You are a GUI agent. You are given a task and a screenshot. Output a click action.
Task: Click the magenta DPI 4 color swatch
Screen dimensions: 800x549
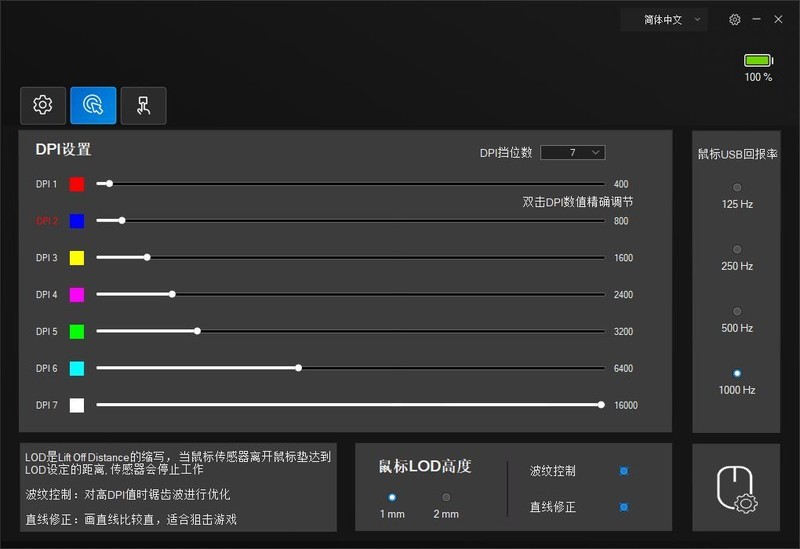pyautogui.click(x=77, y=294)
